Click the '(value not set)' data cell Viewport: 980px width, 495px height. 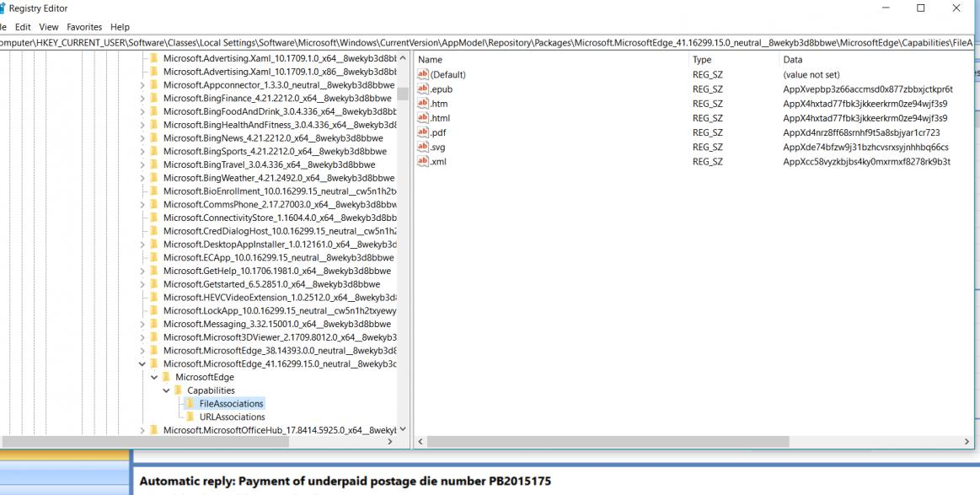click(x=811, y=74)
